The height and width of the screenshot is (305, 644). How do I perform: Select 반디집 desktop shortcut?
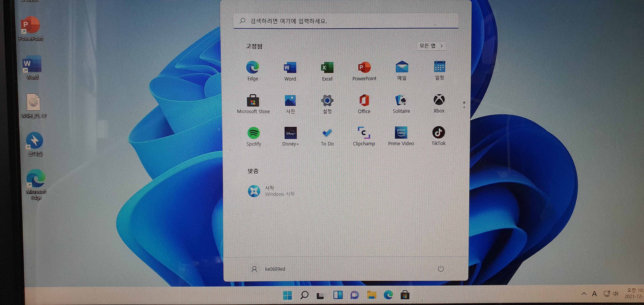(35, 144)
